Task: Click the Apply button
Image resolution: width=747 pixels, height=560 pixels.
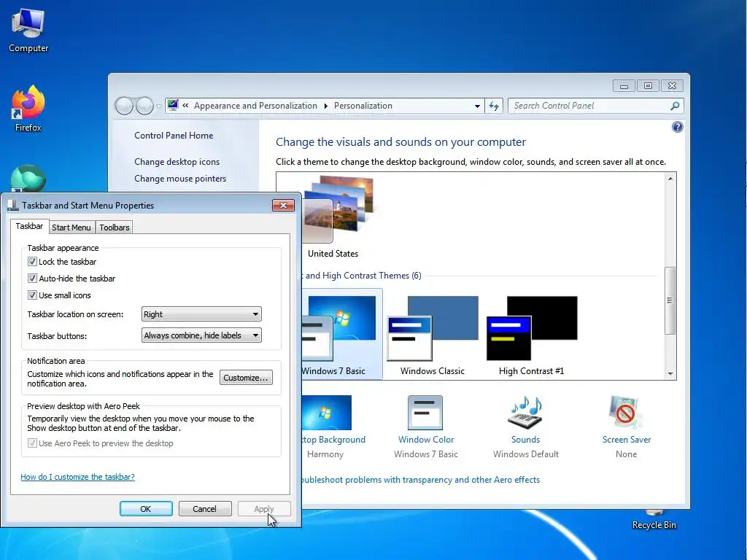Action: coord(264,508)
